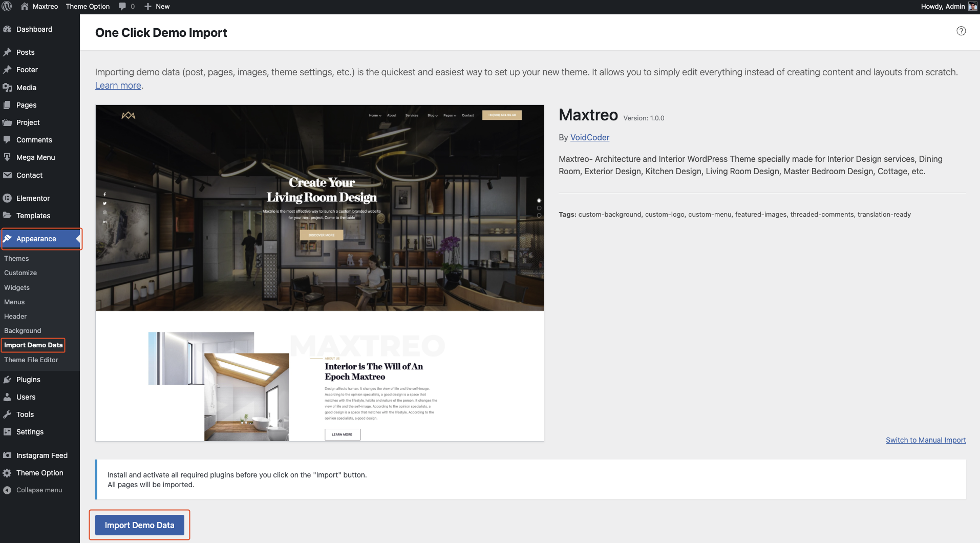Open Menus under Appearance
The height and width of the screenshot is (543, 980).
pyautogui.click(x=14, y=302)
